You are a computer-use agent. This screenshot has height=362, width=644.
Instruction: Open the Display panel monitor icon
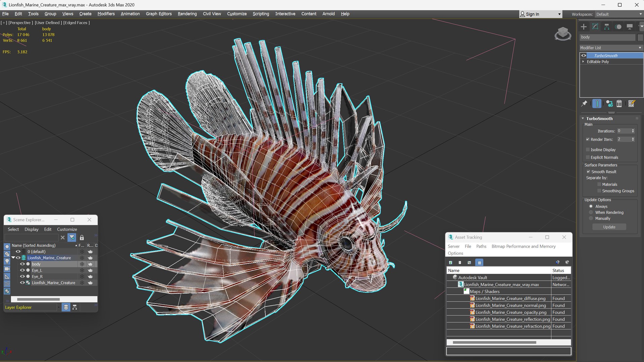click(x=630, y=27)
